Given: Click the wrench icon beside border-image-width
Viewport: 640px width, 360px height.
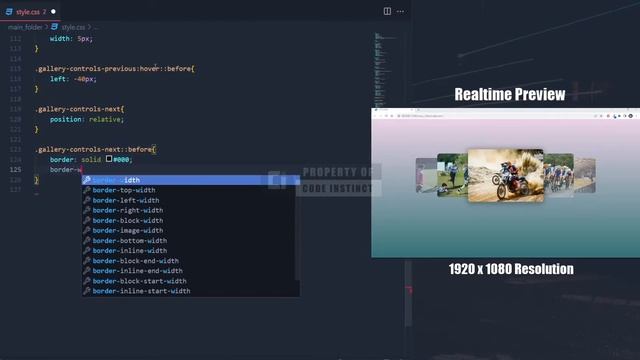Looking at the screenshot, I should point(87,230).
